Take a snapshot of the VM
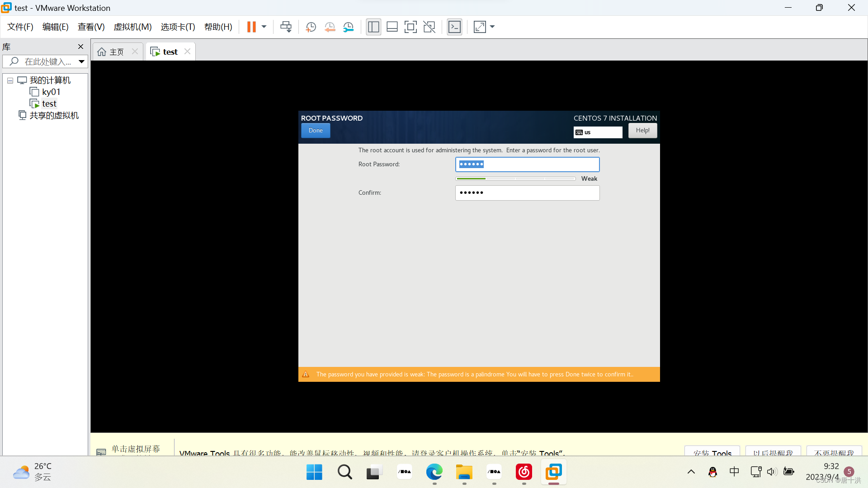Viewport: 868px width, 488px height. (311, 27)
